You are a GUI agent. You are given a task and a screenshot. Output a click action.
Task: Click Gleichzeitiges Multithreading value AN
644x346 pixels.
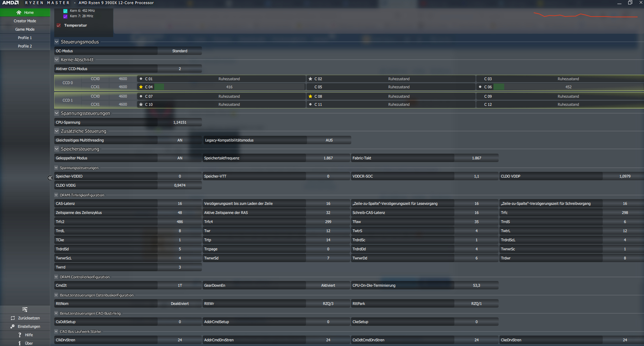(x=180, y=140)
